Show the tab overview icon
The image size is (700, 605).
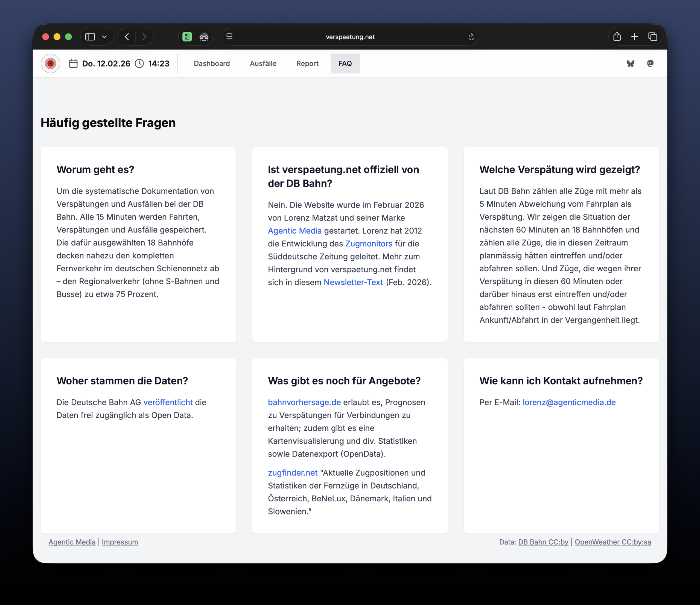coord(653,36)
